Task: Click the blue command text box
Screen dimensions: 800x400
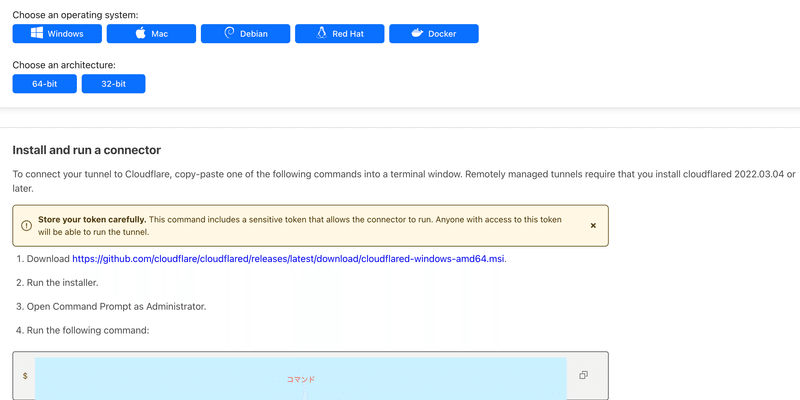Action: coord(301,379)
